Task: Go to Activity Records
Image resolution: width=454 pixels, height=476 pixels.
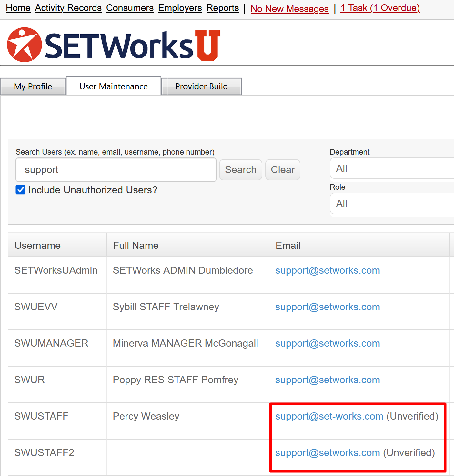Action: point(68,8)
